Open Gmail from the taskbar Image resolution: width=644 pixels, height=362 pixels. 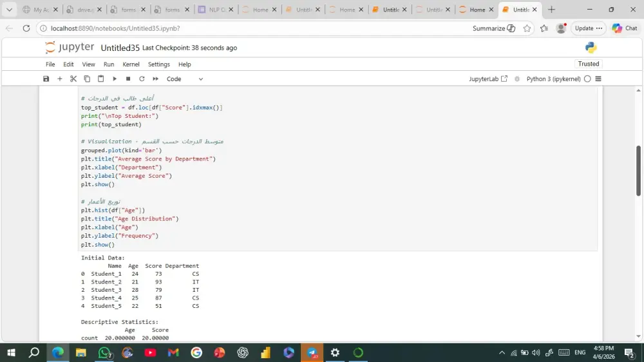(x=173, y=352)
